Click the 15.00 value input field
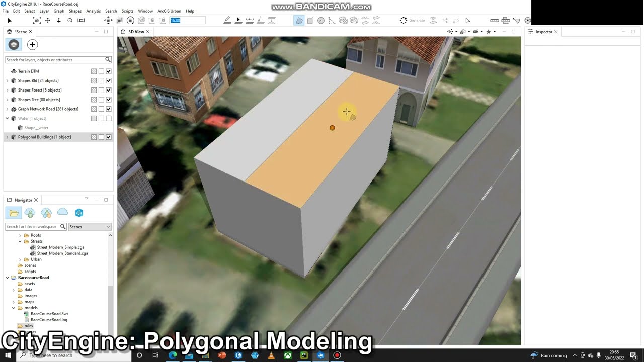 (x=188, y=21)
